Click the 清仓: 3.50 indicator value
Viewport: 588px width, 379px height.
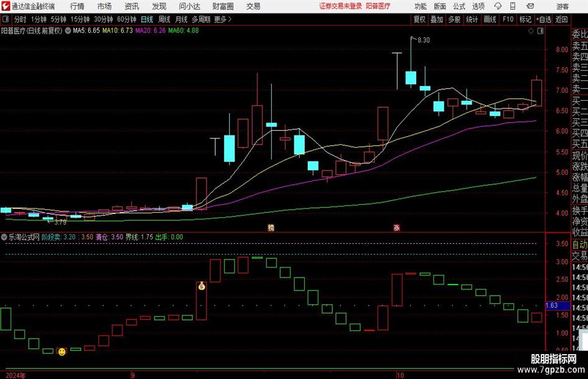click(x=109, y=237)
